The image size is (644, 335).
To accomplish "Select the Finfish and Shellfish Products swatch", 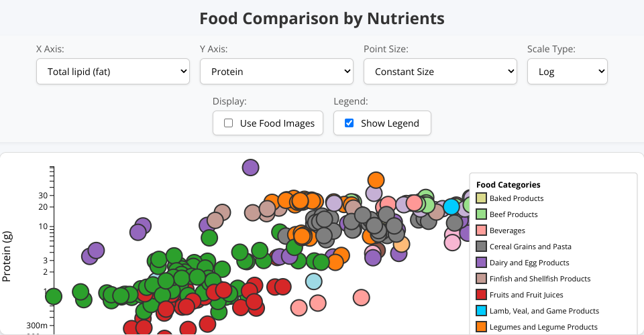I will pos(481,279).
